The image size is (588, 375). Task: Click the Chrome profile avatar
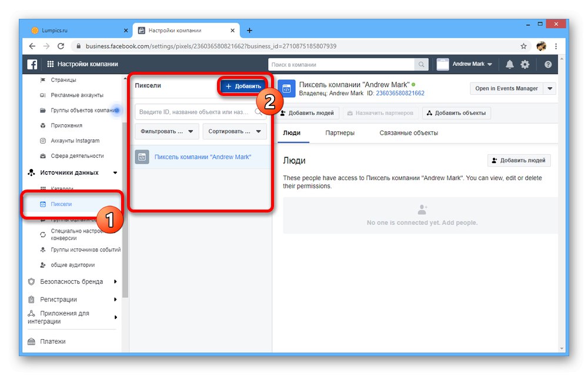pyautogui.click(x=541, y=46)
